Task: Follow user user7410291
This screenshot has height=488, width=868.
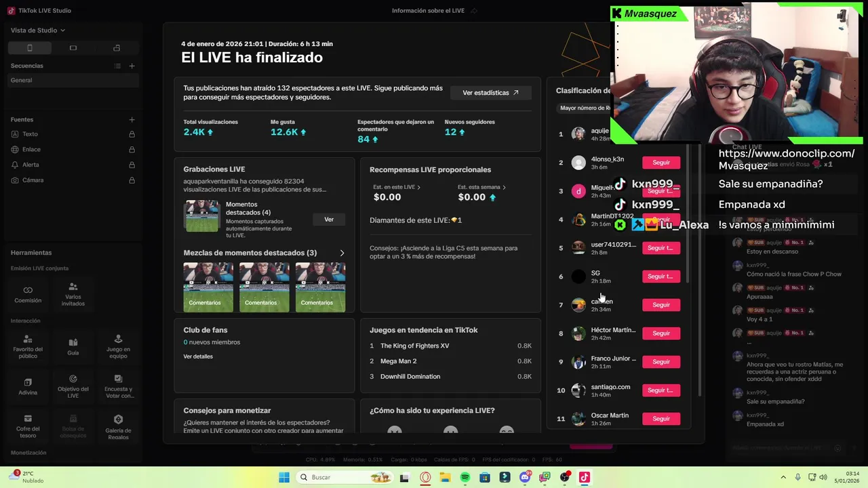Action: coord(661,248)
